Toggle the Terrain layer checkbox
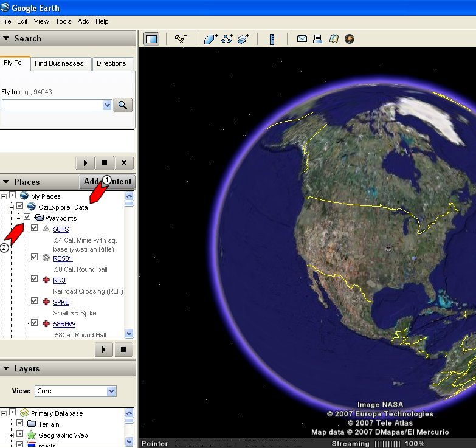The height and width of the screenshot is (448, 476). [19, 423]
